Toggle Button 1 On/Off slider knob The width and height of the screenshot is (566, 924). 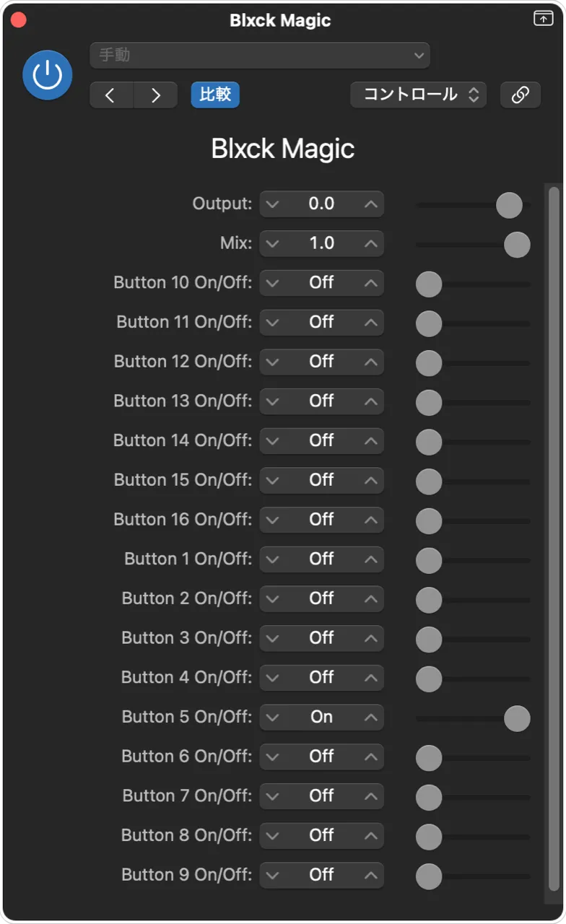point(429,560)
